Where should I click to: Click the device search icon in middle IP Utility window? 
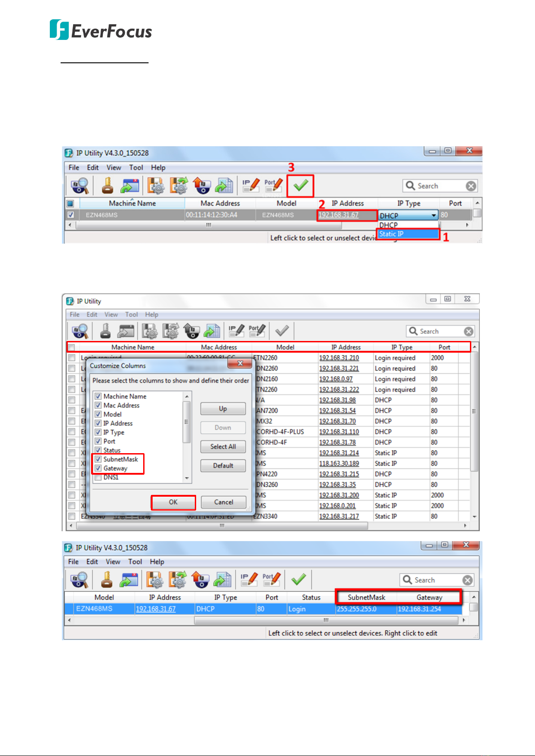click(x=80, y=331)
